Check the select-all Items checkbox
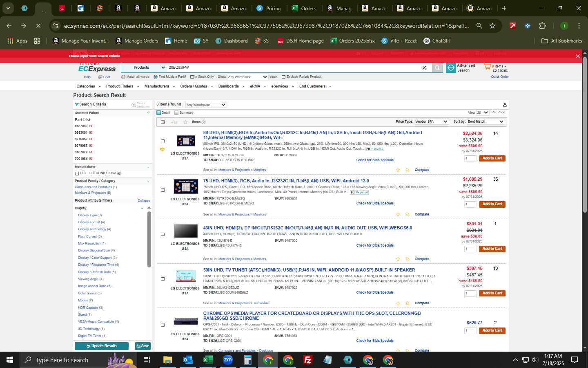588x368 pixels. [x=163, y=122]
